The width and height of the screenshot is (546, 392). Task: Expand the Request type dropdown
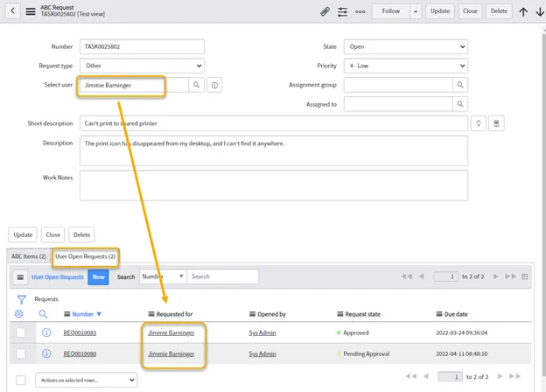click(142, 66)
